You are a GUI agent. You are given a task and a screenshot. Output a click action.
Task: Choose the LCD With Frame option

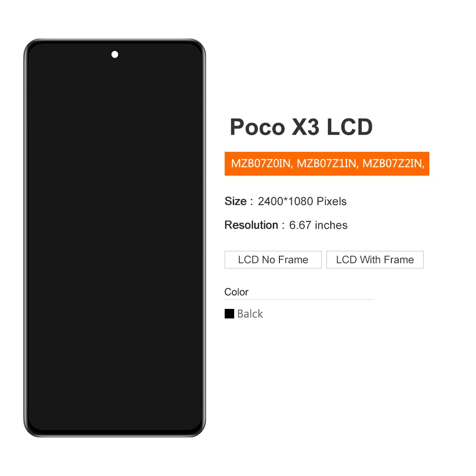click(375, 259)
